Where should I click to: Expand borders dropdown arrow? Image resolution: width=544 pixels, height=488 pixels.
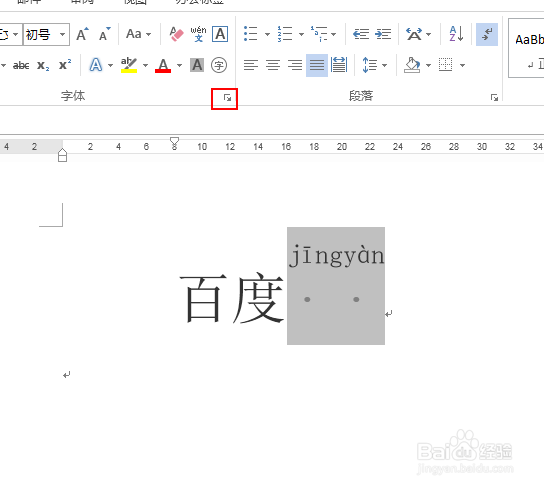pos(462,65)
